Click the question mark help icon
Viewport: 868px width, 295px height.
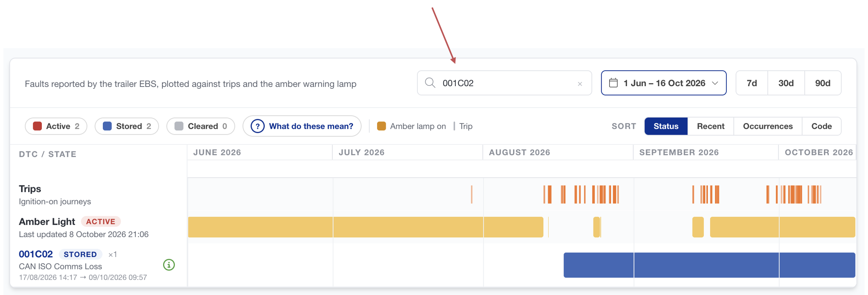258,126
